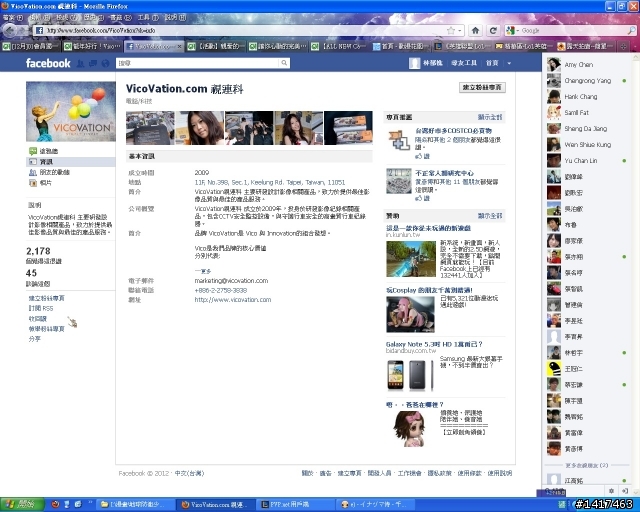
Task: Open the 檔案 menu
Action: [x=13, y=18]
